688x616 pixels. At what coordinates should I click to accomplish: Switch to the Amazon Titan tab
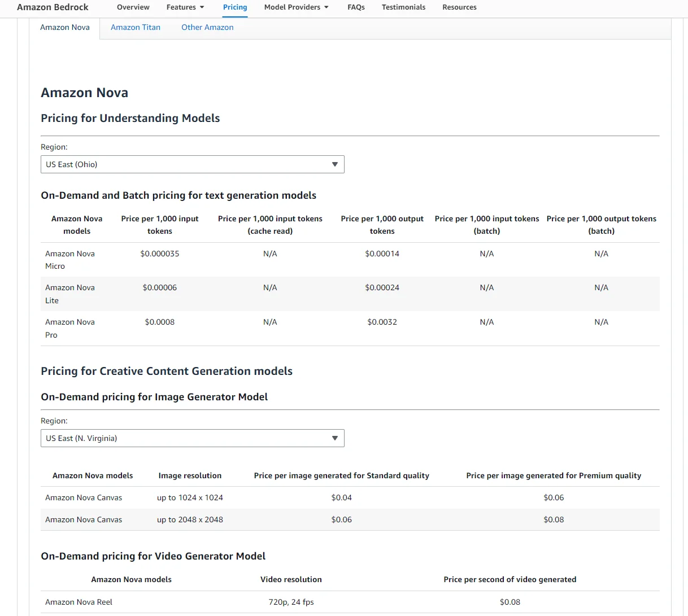click(136, 28)
